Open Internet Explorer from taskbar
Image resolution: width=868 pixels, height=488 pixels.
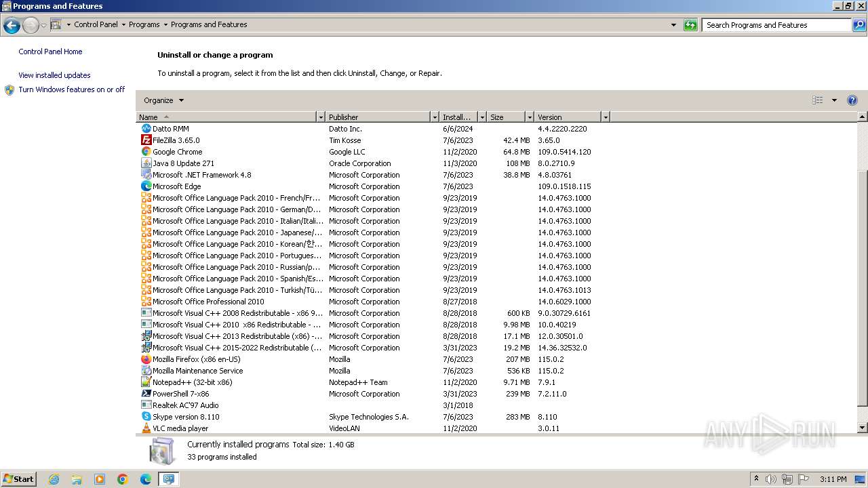54,479
